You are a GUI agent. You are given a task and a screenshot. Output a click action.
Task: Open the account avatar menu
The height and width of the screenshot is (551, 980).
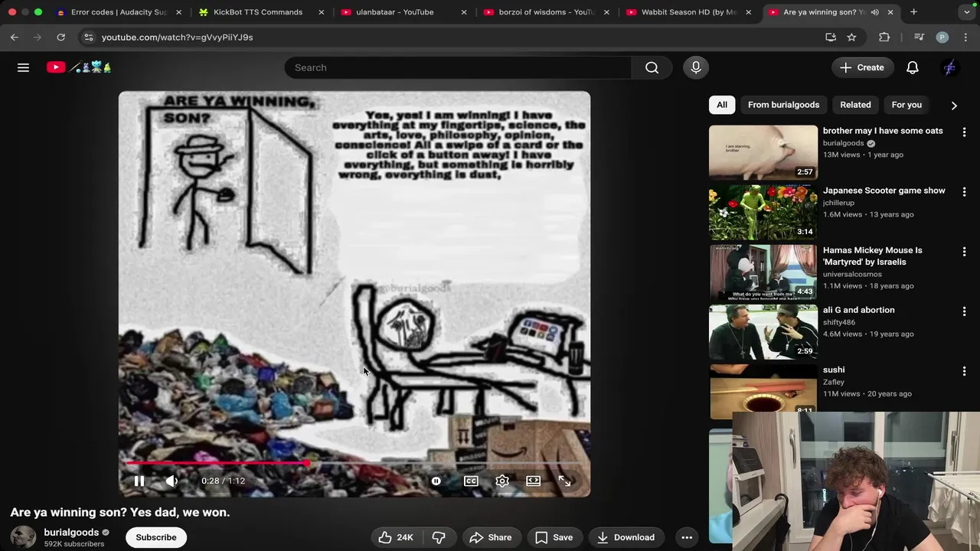coord(950,67)
